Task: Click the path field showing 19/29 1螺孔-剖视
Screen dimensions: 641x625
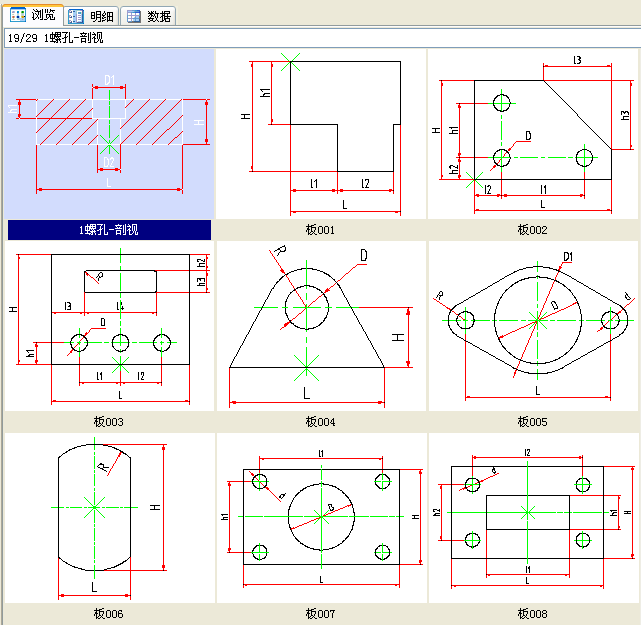Action: [320, 38]
